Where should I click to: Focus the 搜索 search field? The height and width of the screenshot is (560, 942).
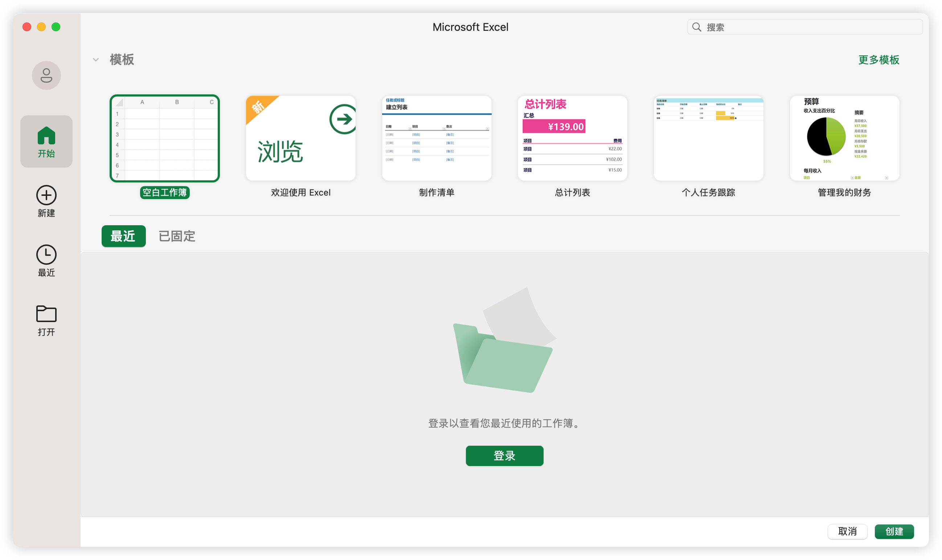pyautogui.click(x=804, y=27)
